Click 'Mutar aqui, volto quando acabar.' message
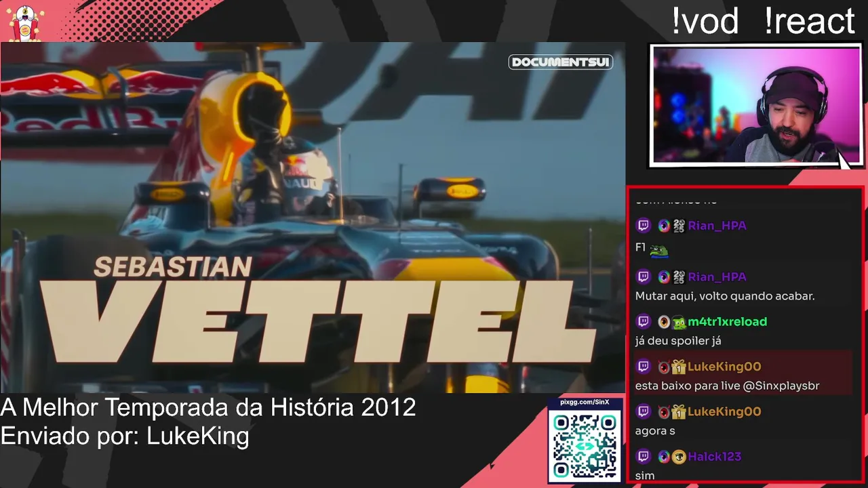The width and height of the screenshot is (868, 488). click(x=725, y=296)
